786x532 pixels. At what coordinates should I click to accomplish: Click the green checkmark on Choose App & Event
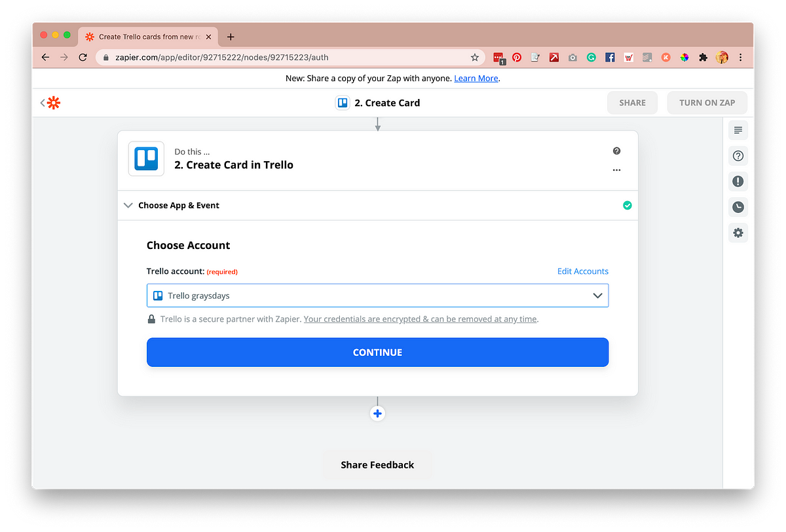[x=627, y=205]
